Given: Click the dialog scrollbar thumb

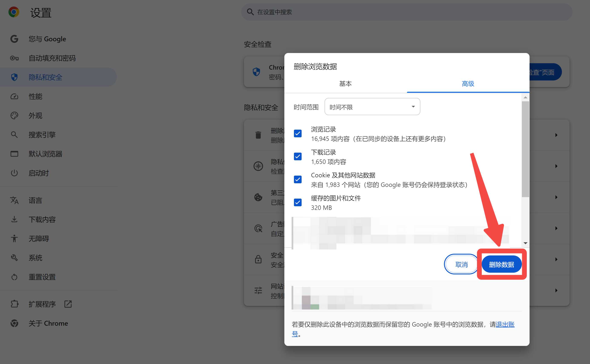Looking at the screenshot, I should tap(525, 149).
